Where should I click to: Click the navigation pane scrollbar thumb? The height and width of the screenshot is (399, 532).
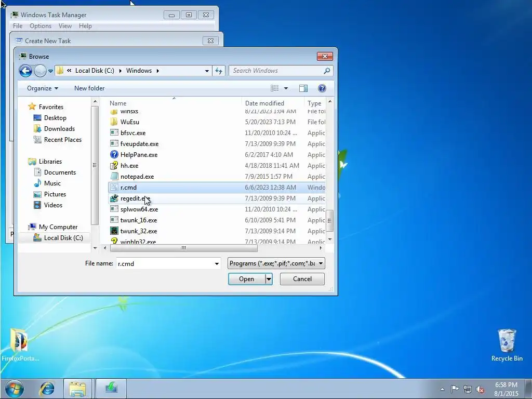95,165
